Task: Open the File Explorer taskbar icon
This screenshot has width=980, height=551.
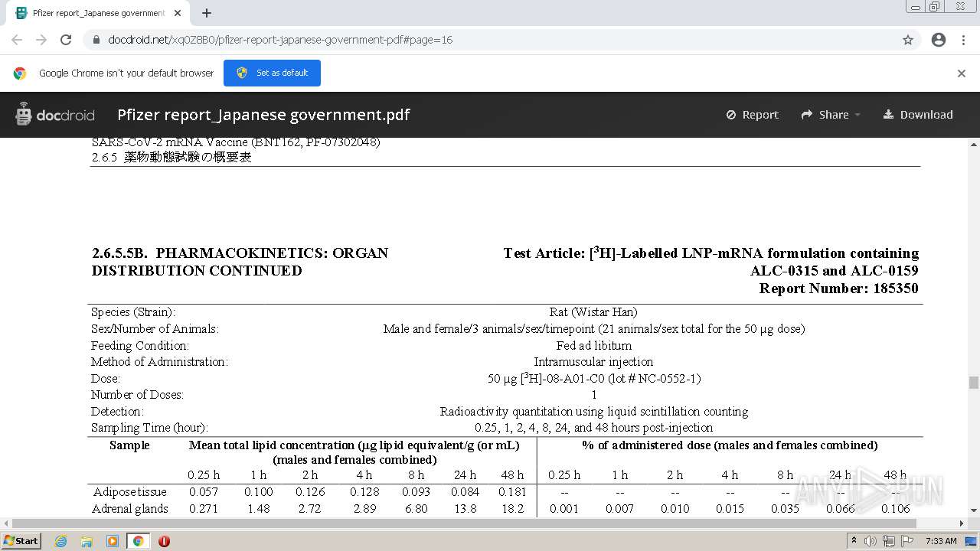Action: pyautogui.click(x=87, y=541)
